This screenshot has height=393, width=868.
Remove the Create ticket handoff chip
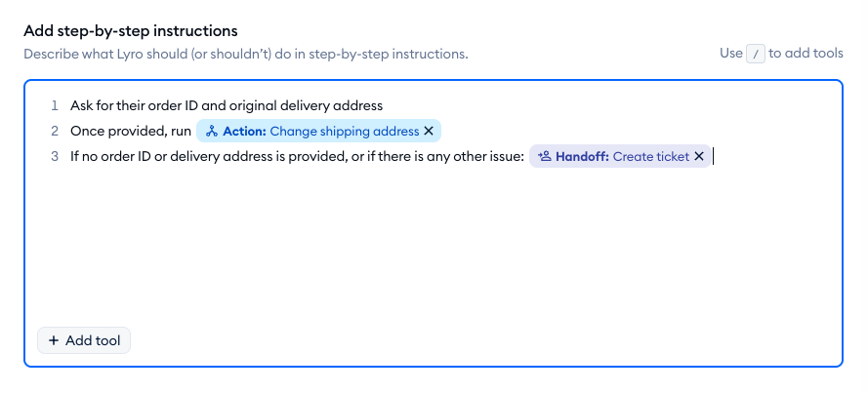(699, 156)
